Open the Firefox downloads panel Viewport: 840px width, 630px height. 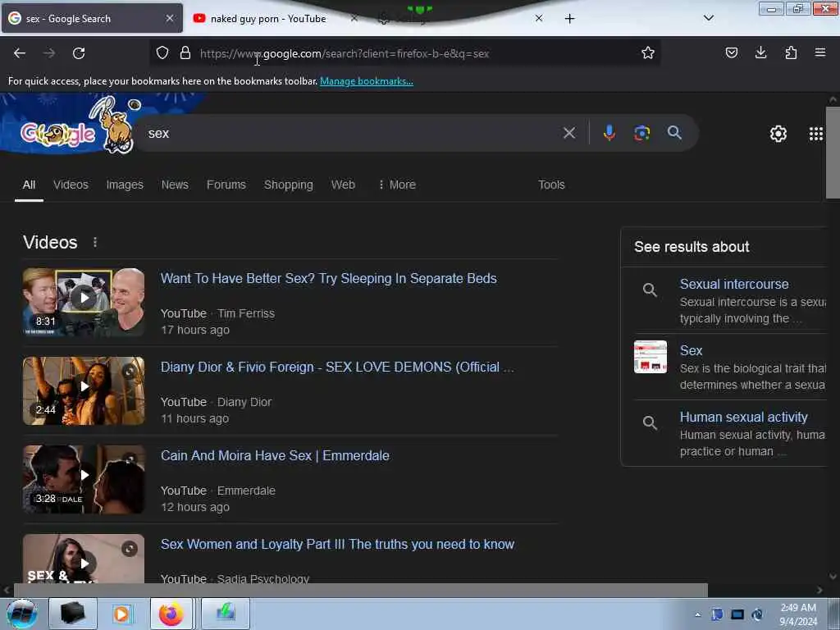point(760,52)
